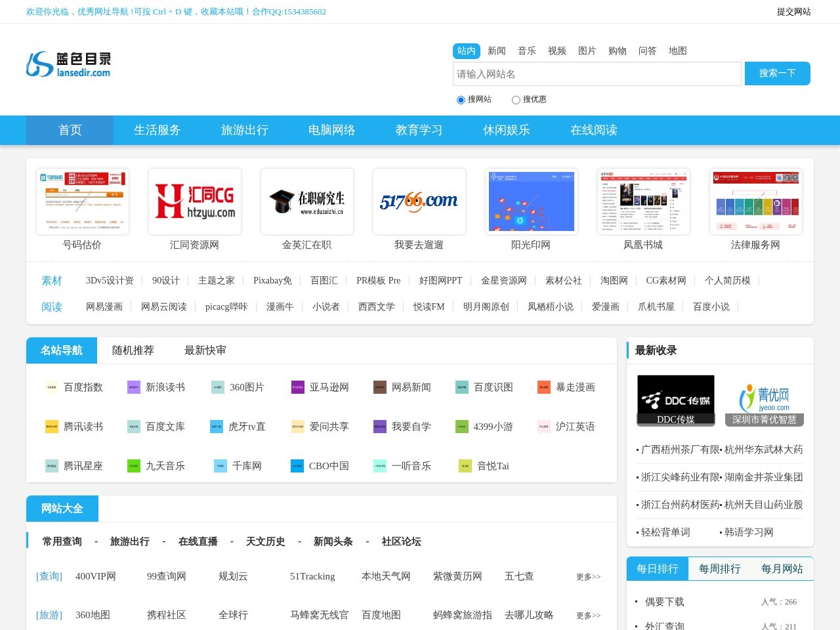Select the 搜网站 radio button

(x=461, y=100)
